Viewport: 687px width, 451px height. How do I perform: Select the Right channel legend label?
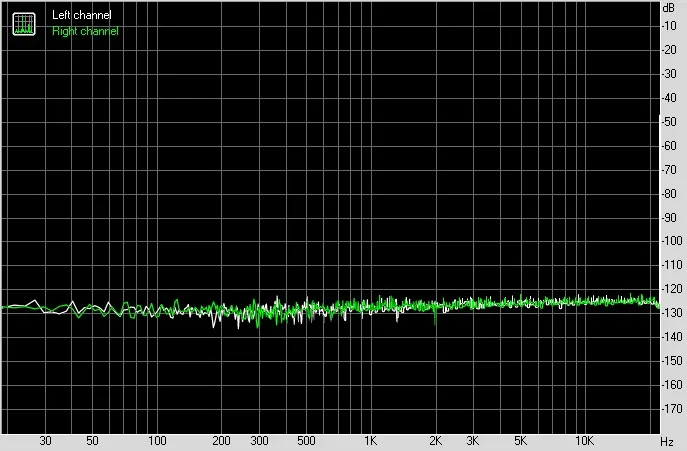pyautogui.click(x=85, y=31)
